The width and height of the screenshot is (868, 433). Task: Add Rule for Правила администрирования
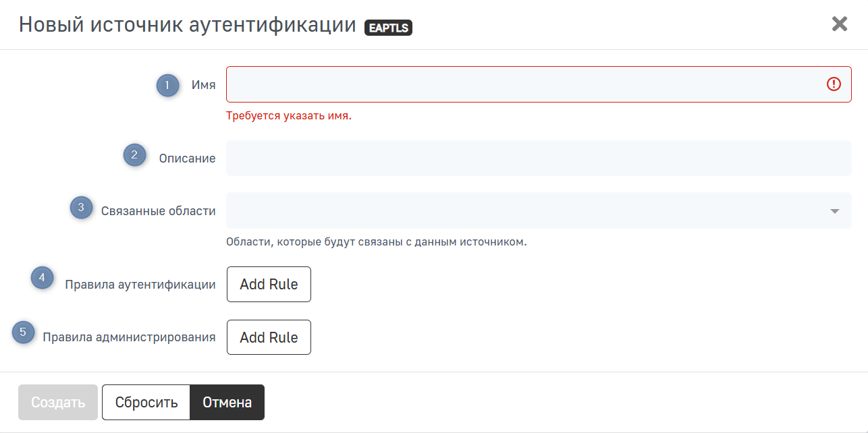tap(269, 337)
